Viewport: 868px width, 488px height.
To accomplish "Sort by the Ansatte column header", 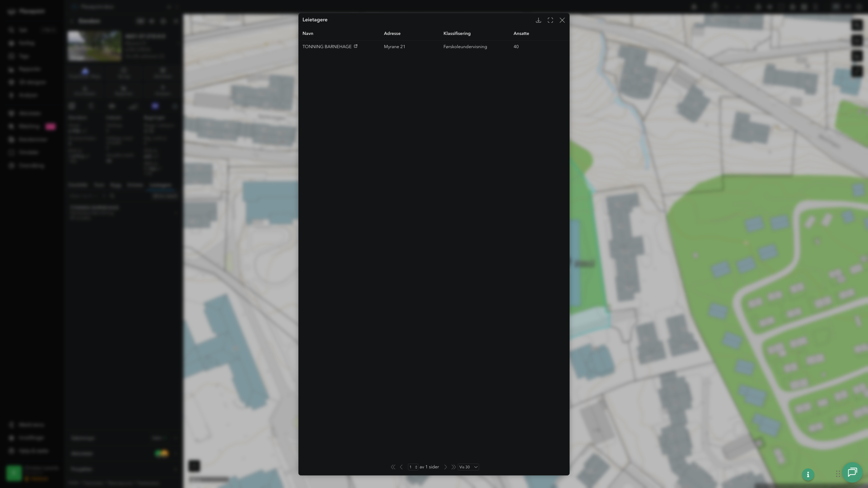I will click(521, 34).
